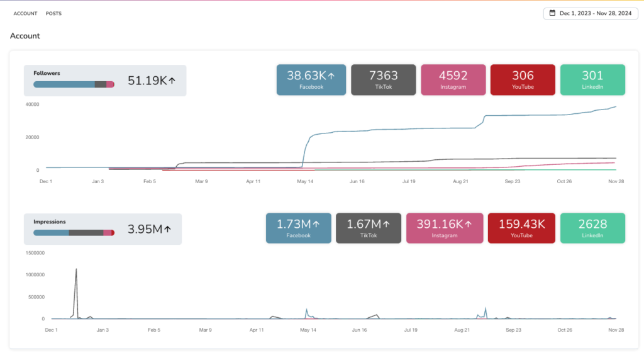This screenshot has width=644, height=360.
Task: Select the YouTube followers card 306
Action: pos(523,80)
